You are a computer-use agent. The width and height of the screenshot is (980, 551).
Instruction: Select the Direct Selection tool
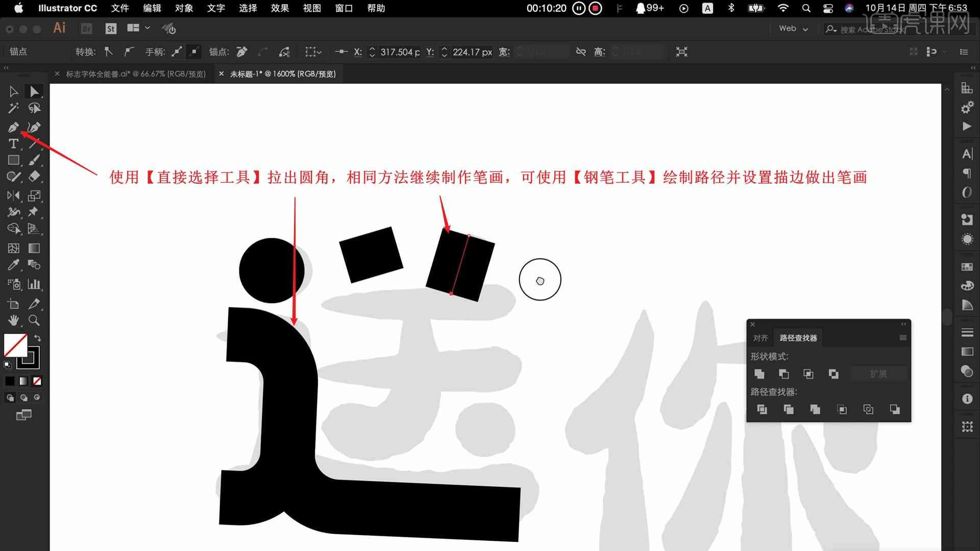coord(33,91)
